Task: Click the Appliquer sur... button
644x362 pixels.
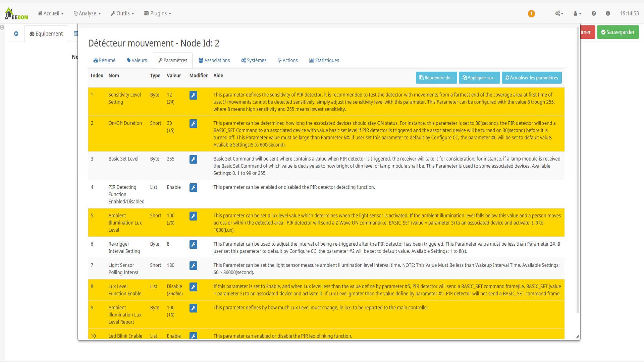Action: click(x=479, y=78)
